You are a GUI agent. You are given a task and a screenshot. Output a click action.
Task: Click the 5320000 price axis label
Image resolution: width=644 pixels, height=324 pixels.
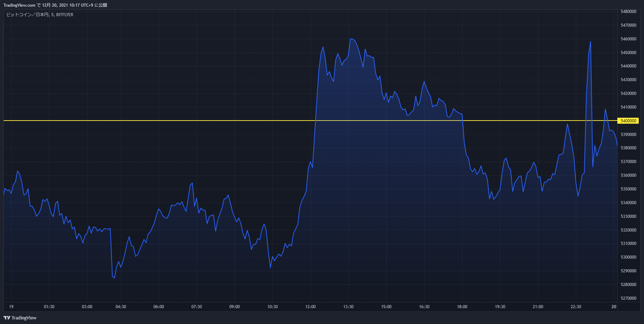[x=629, y=230]
